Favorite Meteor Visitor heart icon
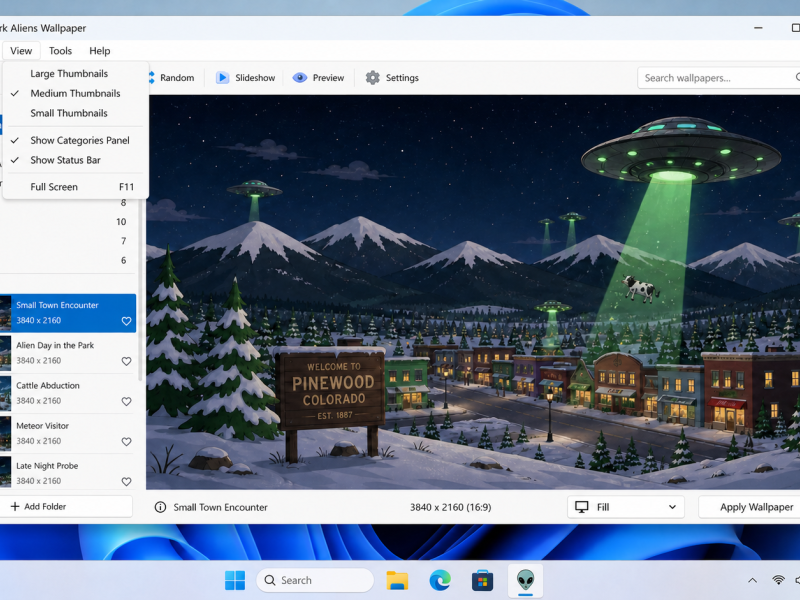 (x=127, y=442)
